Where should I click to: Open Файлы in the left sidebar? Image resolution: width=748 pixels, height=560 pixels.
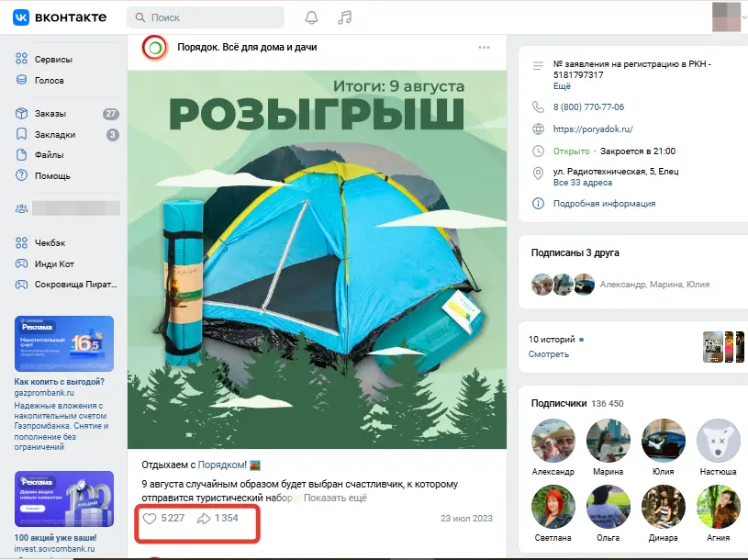[50, 155]
